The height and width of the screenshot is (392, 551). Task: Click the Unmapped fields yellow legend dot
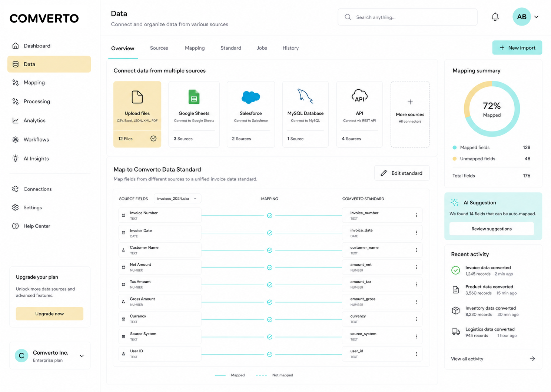tap(455, 159)
